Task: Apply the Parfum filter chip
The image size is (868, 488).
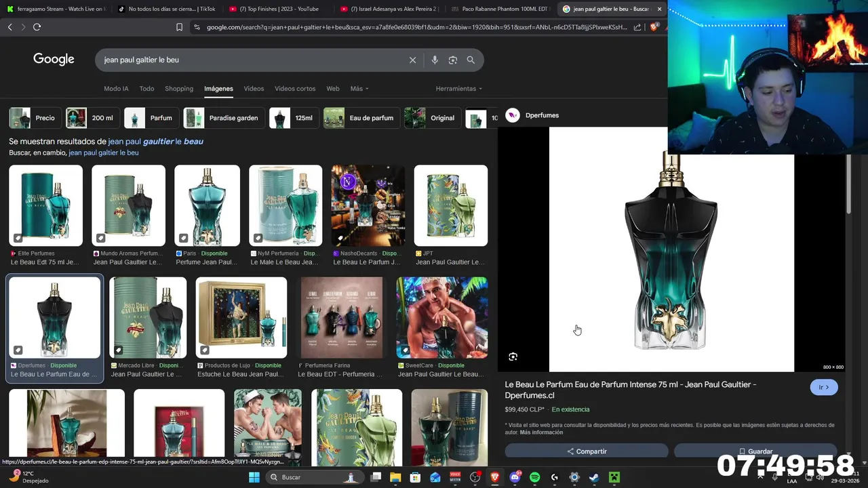Action: point(151,118)
